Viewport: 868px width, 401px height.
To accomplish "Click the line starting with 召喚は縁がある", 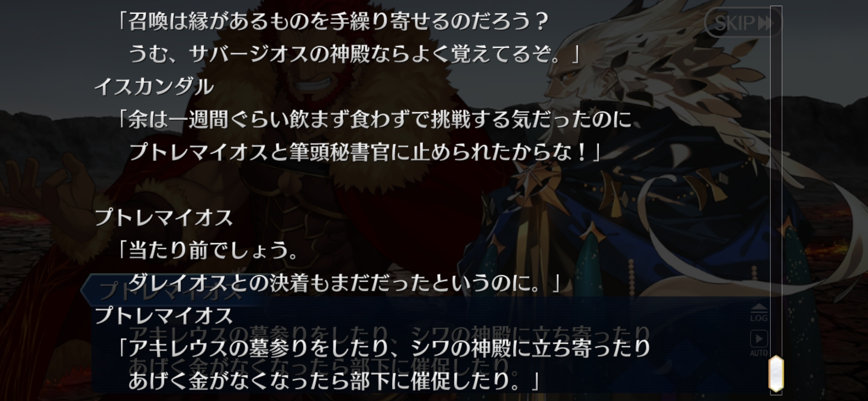I will (333, 22).
